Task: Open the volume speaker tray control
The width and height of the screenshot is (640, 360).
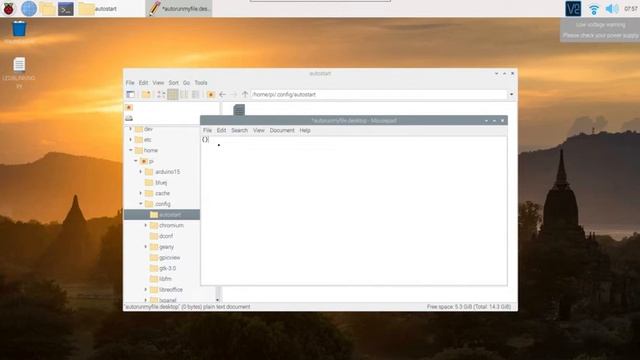Action: pyautogui.click(x=612, y=9)
